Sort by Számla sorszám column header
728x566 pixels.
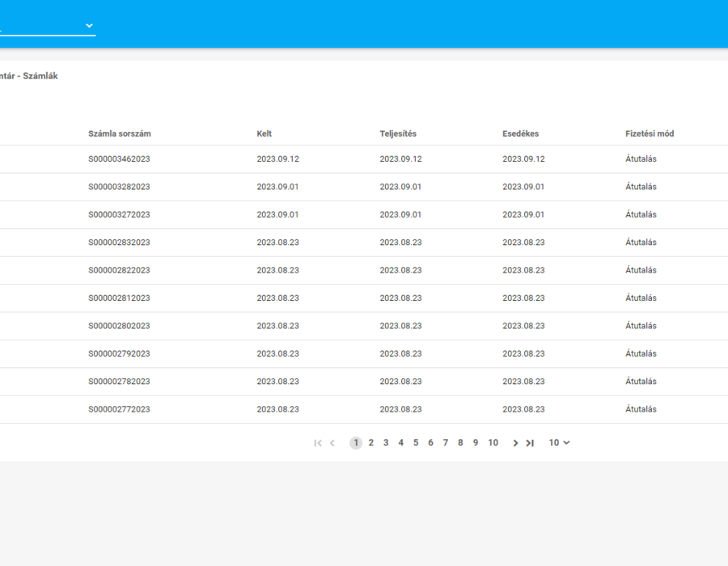[120, 133]
